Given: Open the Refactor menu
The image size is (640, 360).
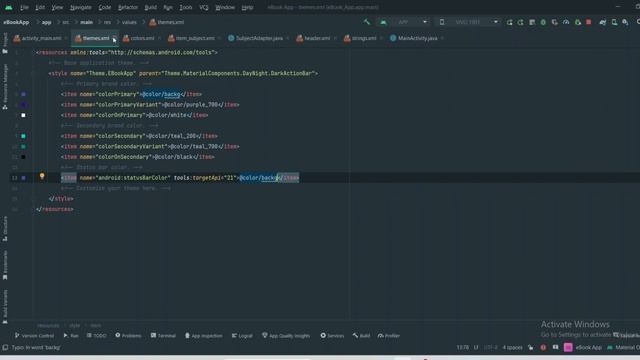Looking at the screenshot, I should point(128,7).
